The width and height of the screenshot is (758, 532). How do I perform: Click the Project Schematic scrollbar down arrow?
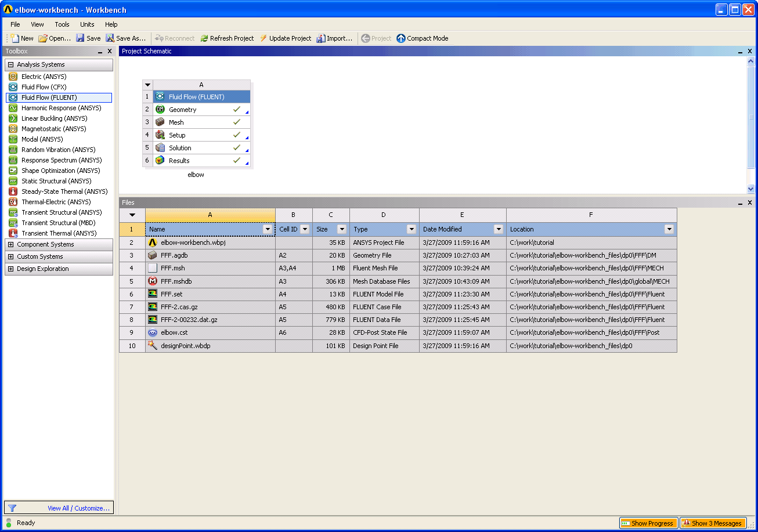(750, 189)
